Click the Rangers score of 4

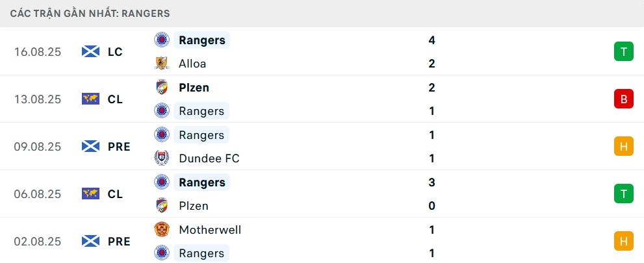pos(431,40)
